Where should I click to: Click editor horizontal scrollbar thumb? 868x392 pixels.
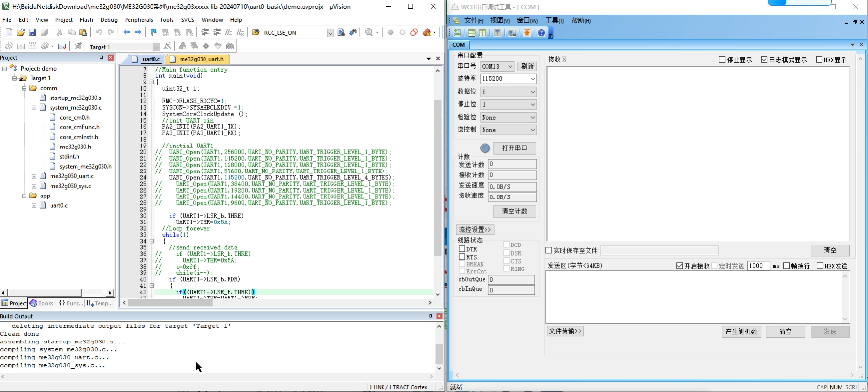(x=171, y=303)
